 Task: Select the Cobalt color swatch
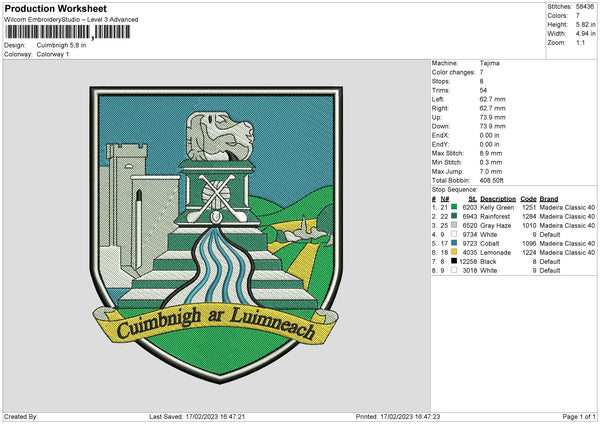click(454, 243)
